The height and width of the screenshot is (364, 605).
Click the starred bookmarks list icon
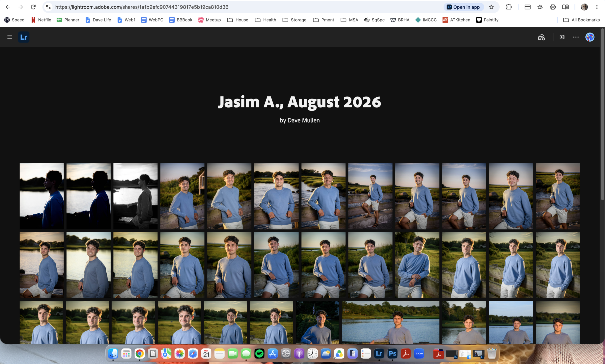click(x=540, y=7)
